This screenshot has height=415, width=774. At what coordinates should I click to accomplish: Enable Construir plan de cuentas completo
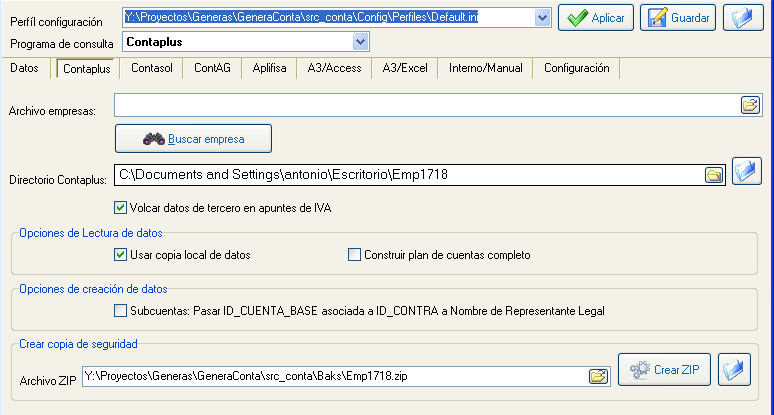(x=354, y=255)
